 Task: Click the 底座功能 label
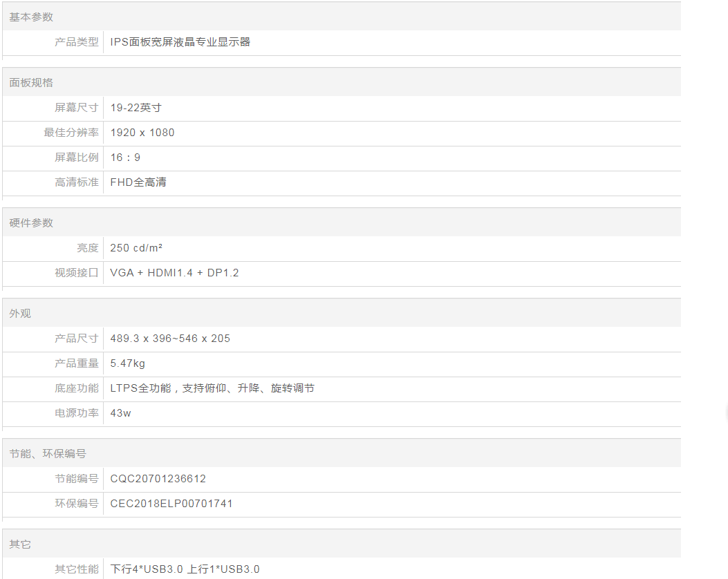[x=77, y=388]
